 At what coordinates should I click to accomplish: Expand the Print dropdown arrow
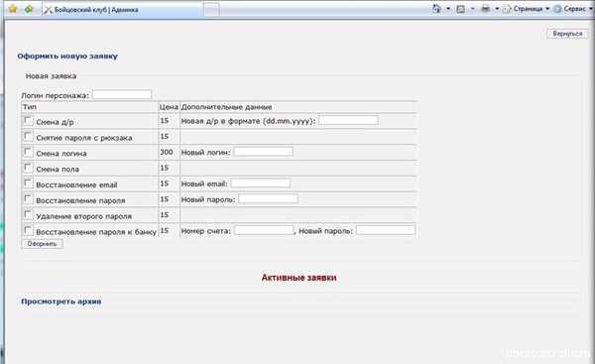(x=497, y=9)
